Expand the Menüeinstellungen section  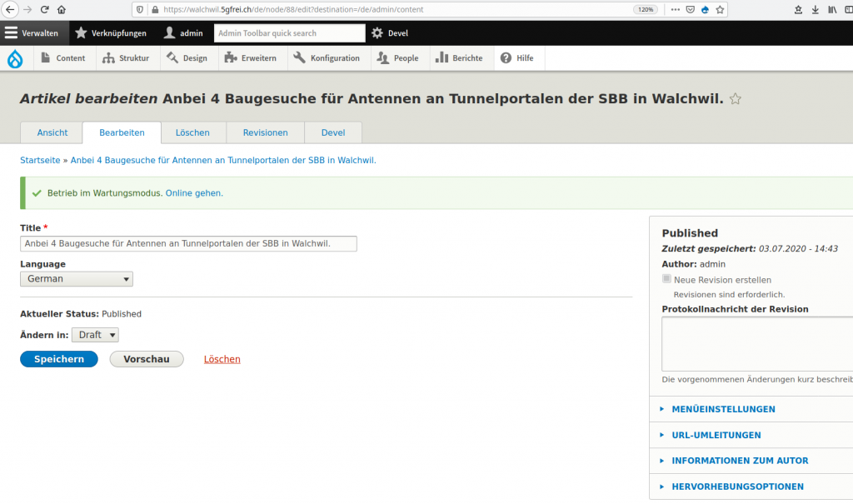pos(723,409)
